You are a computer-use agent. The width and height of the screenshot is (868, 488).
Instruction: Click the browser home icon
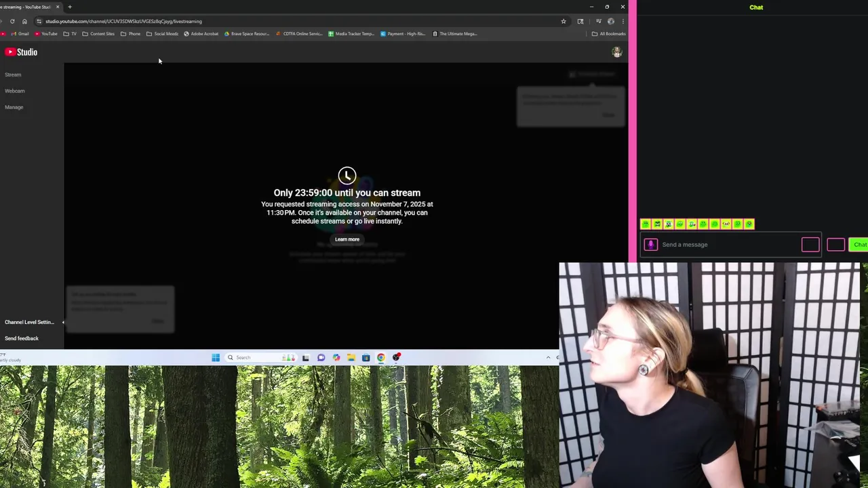pos(24,21)
